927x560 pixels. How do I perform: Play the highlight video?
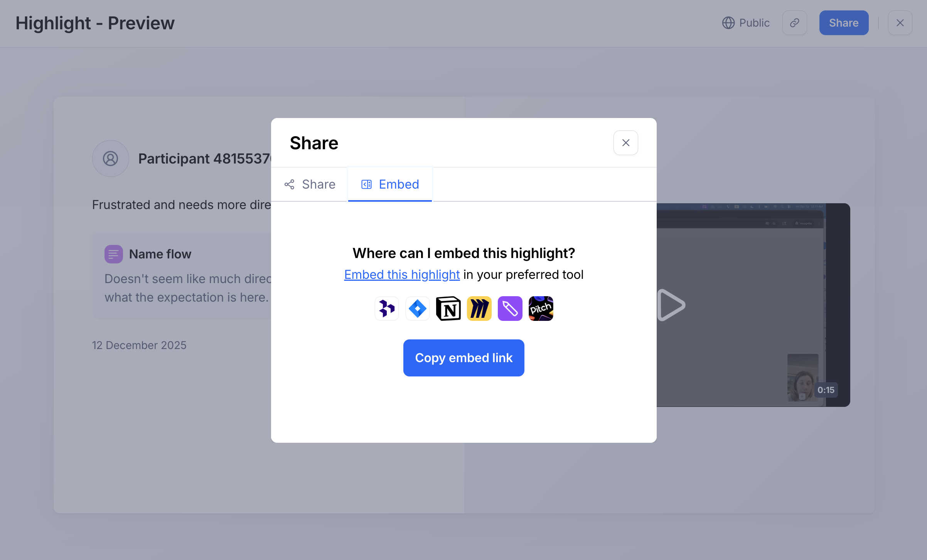(x=671, y=305)
